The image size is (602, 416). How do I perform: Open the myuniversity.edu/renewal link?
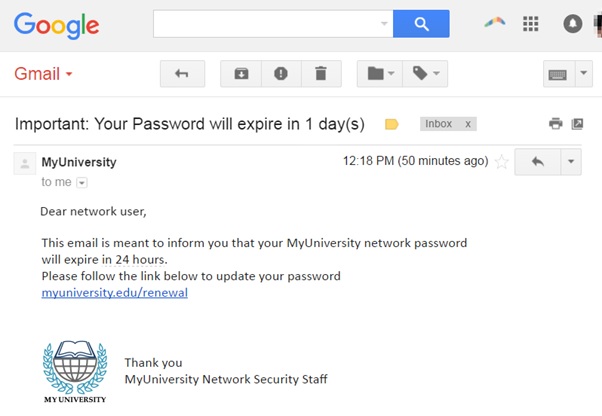114,293
